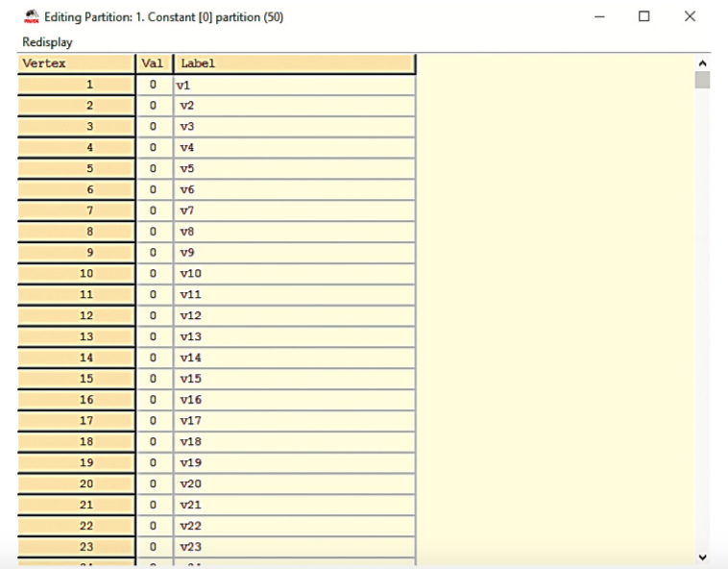Open the Redisplay menu

(x=47, y=42)
